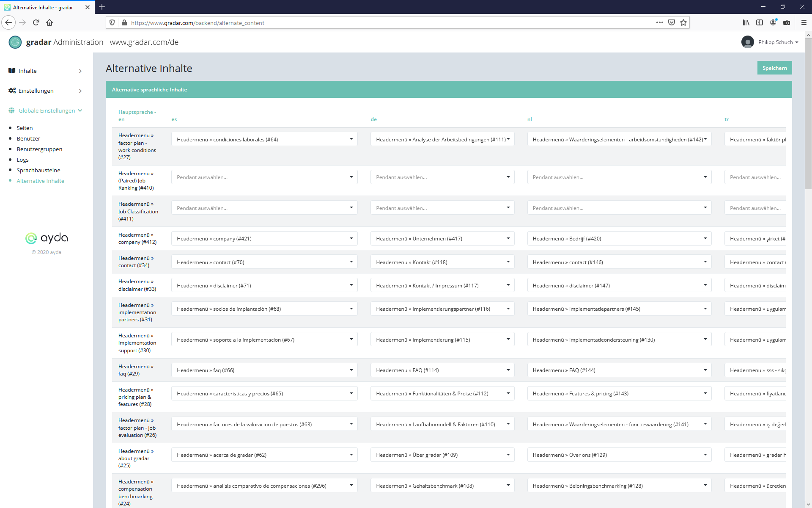Open es dropdown showing acerca de gradar
Image resolution: width=812 pixels, height=508 pixels.
[x=264, y=455]
